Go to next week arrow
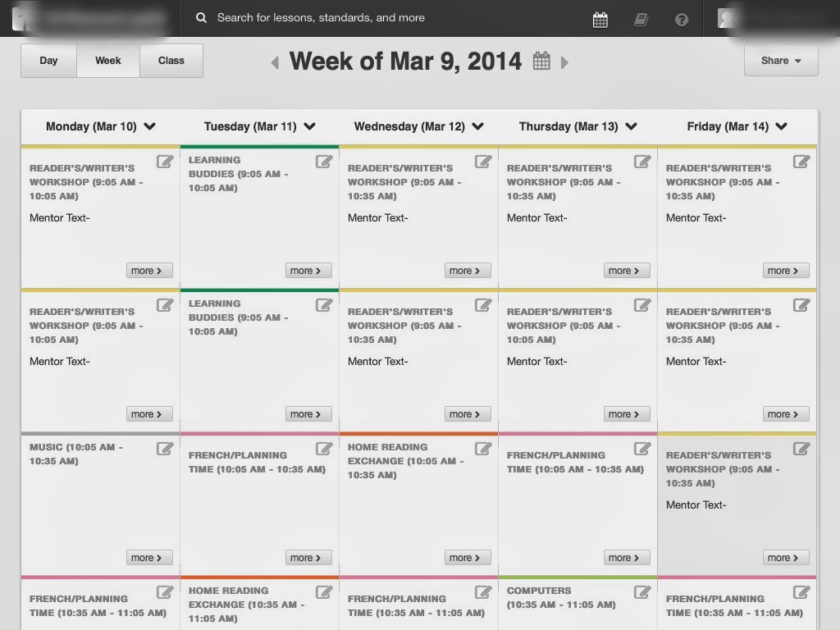840x630 pixels. coord(564,62)
